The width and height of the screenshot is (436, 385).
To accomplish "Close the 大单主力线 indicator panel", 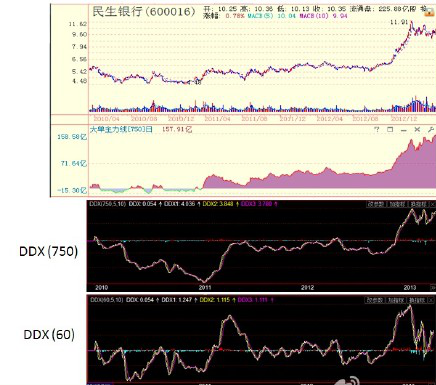I will [x=417, y=129].
